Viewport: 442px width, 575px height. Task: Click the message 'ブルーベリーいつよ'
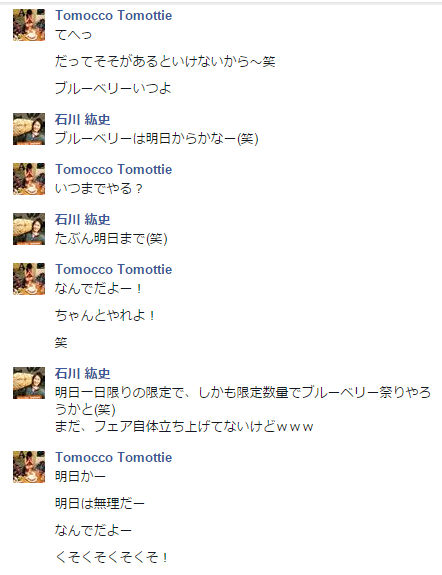click(x=113, y=88)
